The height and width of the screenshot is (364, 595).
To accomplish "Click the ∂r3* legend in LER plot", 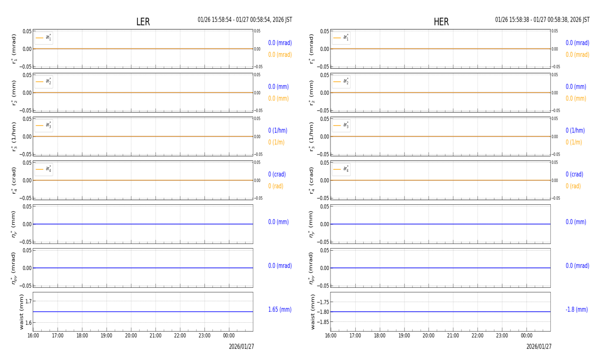I will (x=44, y=126).
